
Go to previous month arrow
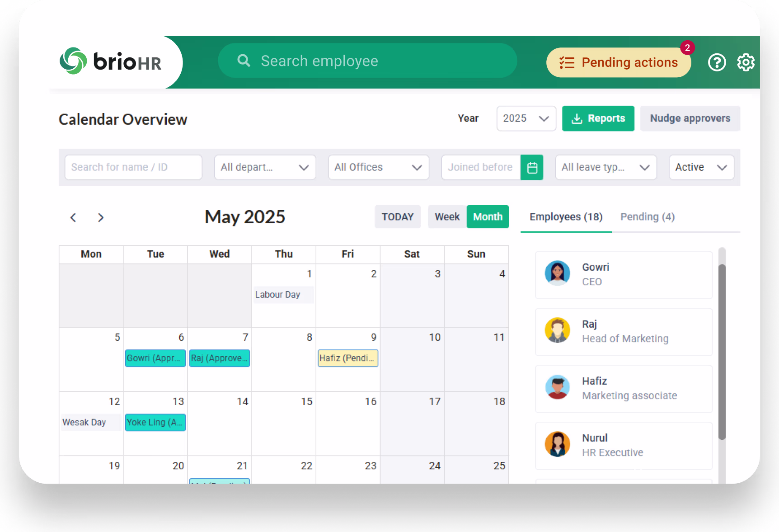(x=73, y=217)
